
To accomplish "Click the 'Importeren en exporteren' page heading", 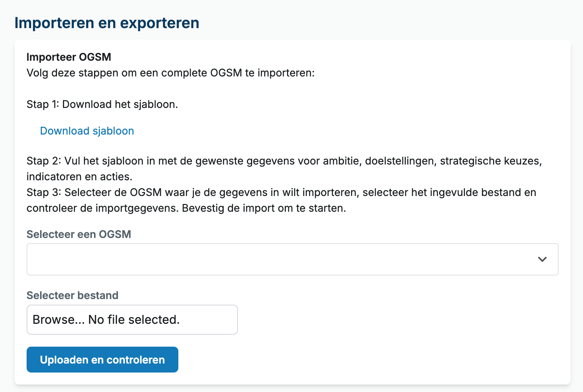I will coord(107,23).
